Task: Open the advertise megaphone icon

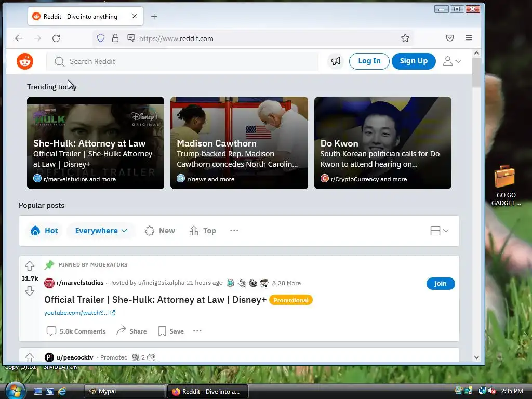Action: 336,61
